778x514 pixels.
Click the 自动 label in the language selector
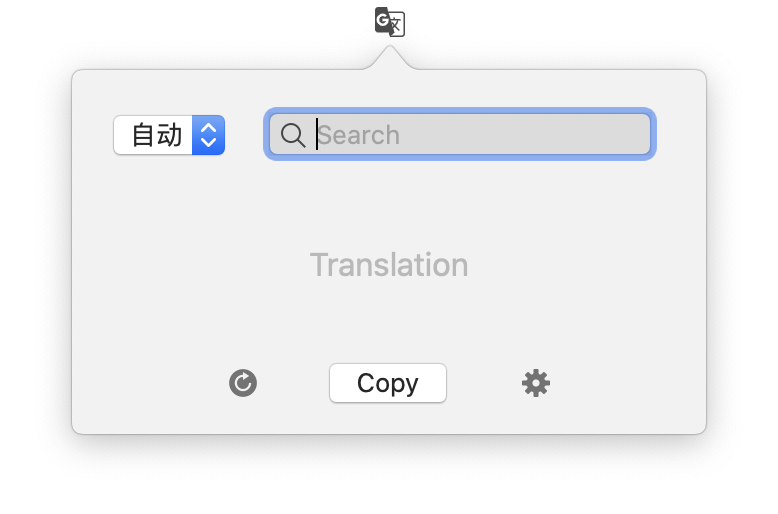point(157,135)
